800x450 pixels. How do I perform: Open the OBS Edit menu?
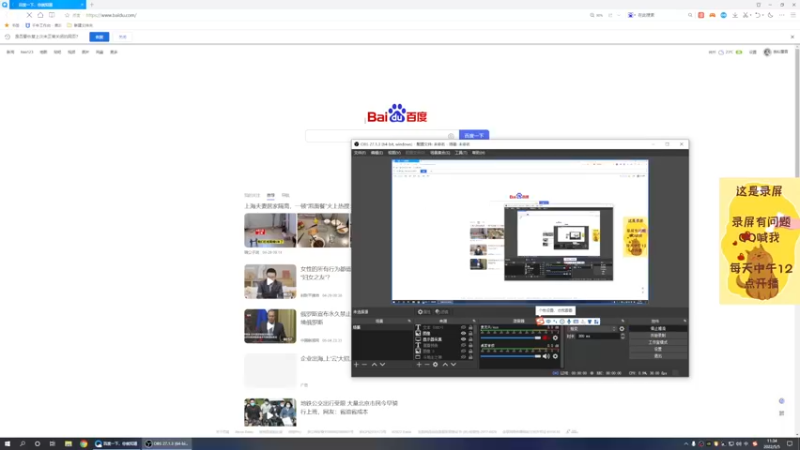[377, 153]
